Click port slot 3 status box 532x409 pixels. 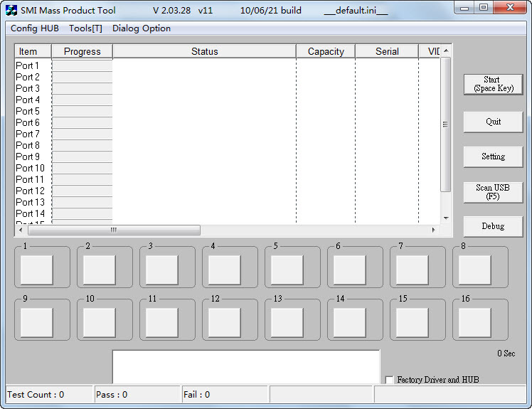point(162,270)
